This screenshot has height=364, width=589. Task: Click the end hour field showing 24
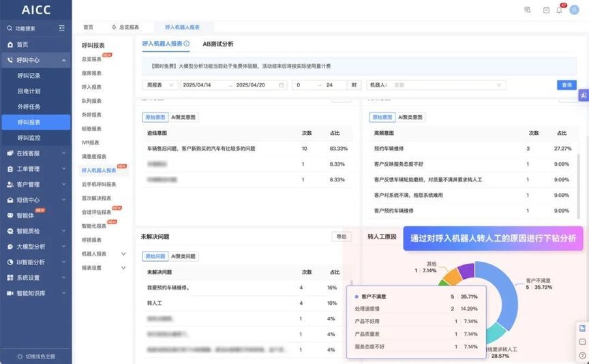329,85
